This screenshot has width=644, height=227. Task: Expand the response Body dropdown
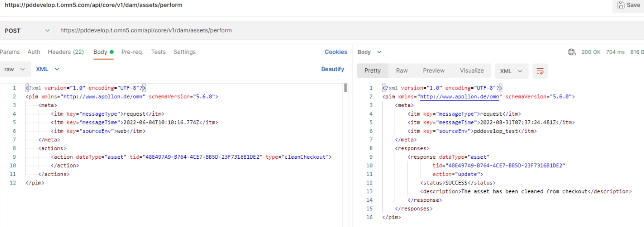pos(369,52)
